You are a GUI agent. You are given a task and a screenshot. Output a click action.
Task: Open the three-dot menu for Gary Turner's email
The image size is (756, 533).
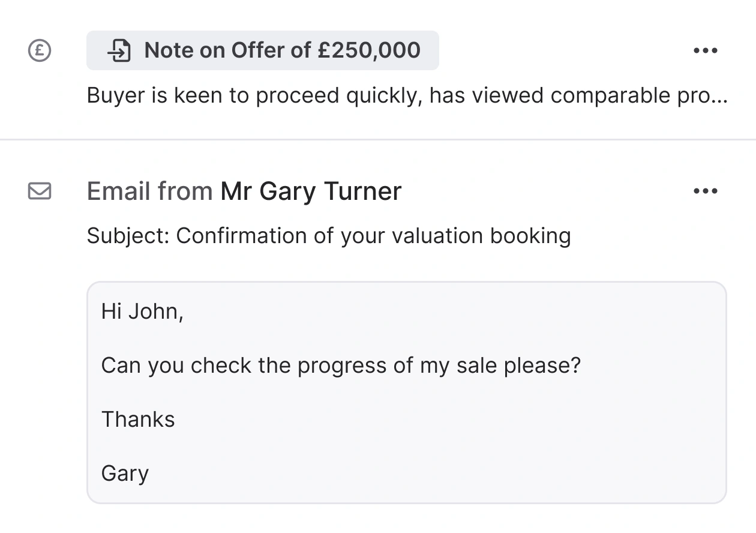click(x=705, y=191)
